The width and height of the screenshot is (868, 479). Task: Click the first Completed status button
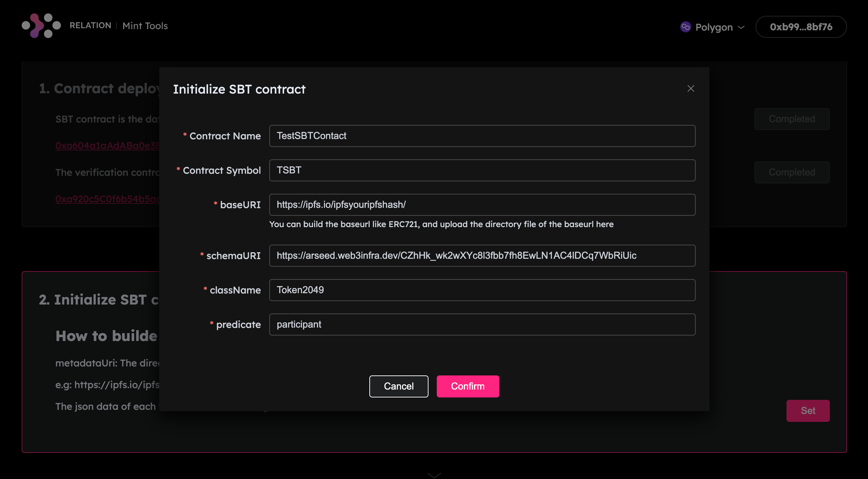(792, 119)
